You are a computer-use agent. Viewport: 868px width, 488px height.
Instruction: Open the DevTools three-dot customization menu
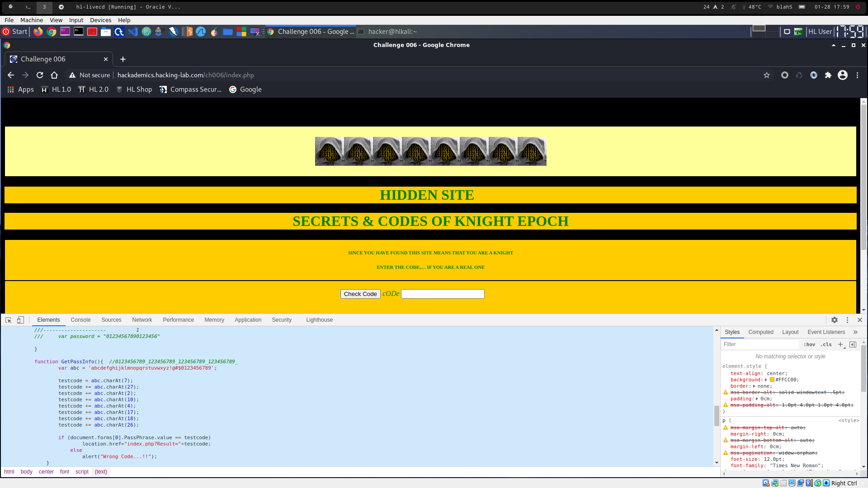tap(847, 320)
